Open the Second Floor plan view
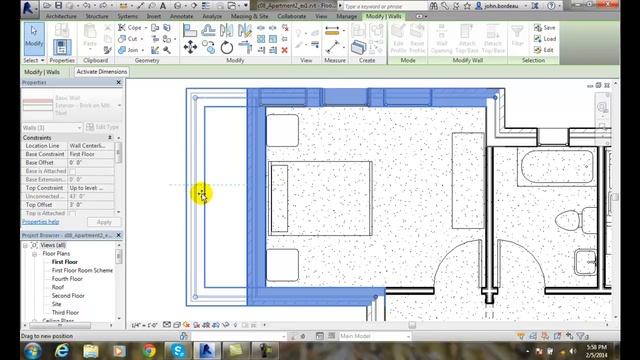 pos(68,296)
